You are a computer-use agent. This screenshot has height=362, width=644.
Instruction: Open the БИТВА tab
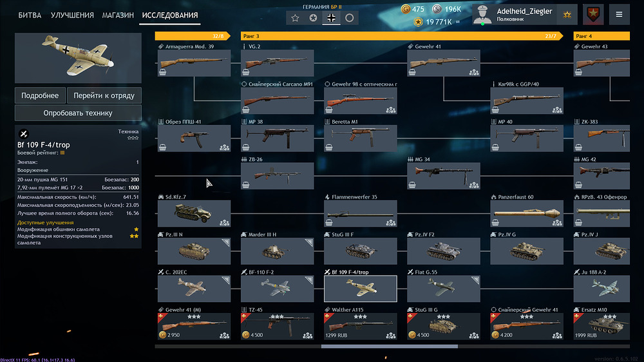(x=30, y=15)
